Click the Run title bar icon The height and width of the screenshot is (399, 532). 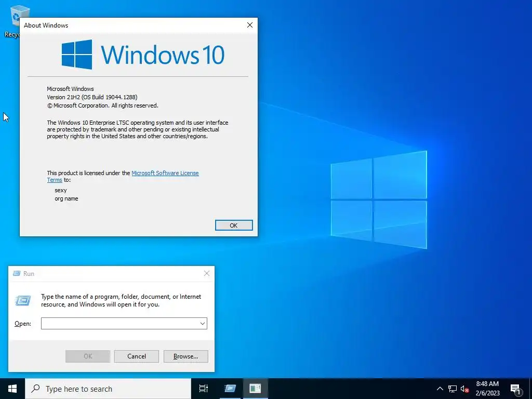click(x=17, y=273)
